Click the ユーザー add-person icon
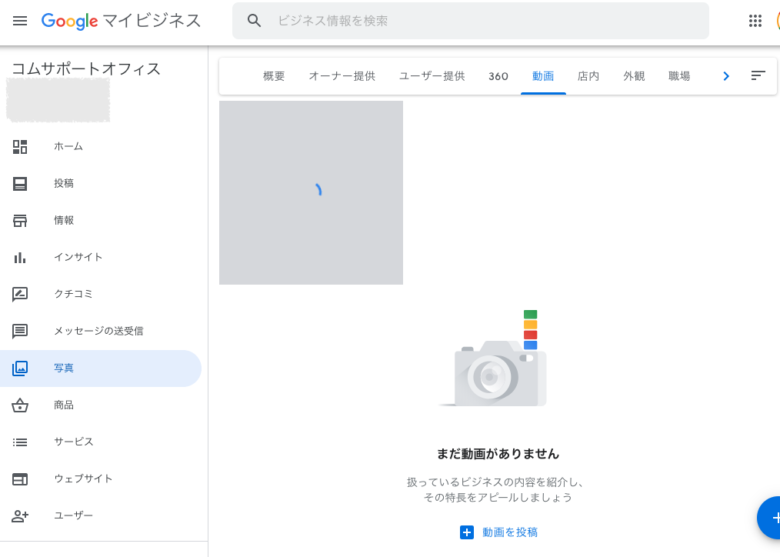Image resolution: width=780 pixels, height=557 pixels. point(20,516)
